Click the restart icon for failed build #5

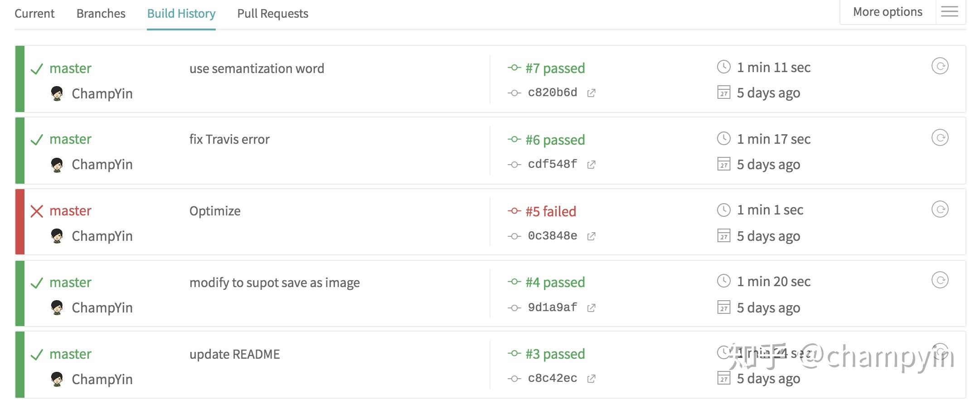click(940, 209)
